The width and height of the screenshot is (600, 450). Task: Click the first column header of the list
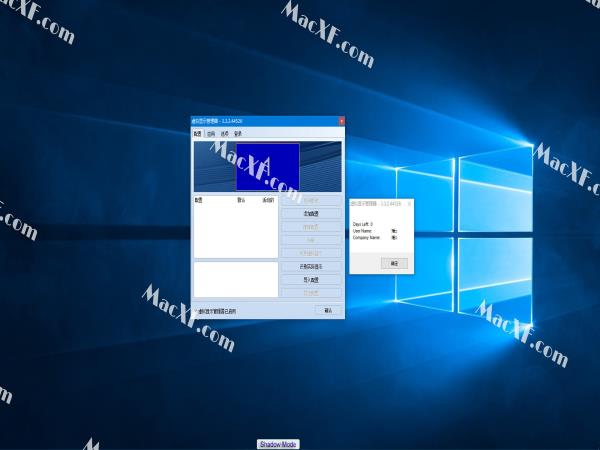click(198, 200)
